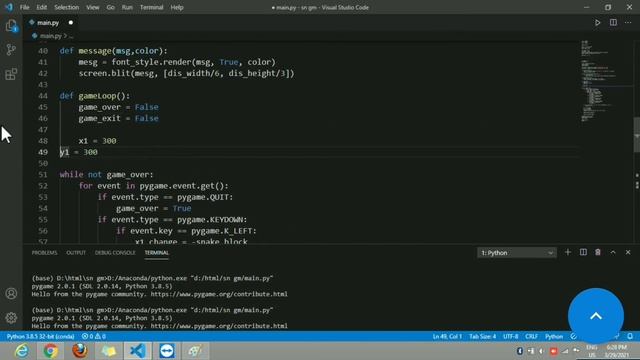Run Python file with play icon
640x360 pixels.
[598, 23]
